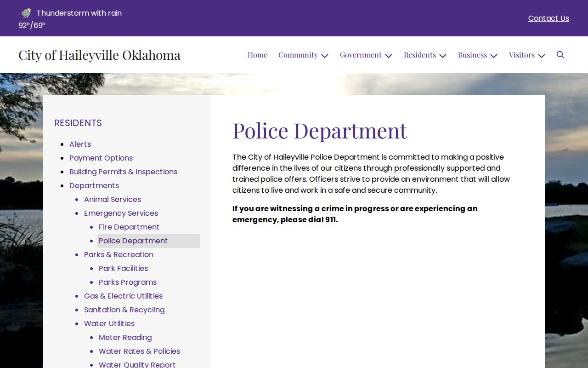Open the Community menu label
The height and width of the screenshot is (368, 588).
point(298,55)
